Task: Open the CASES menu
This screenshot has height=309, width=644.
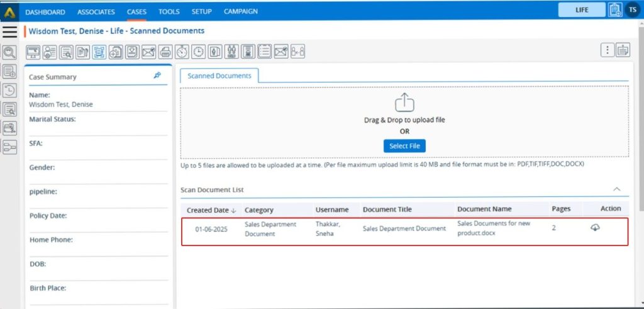Action: click(136, 12)
